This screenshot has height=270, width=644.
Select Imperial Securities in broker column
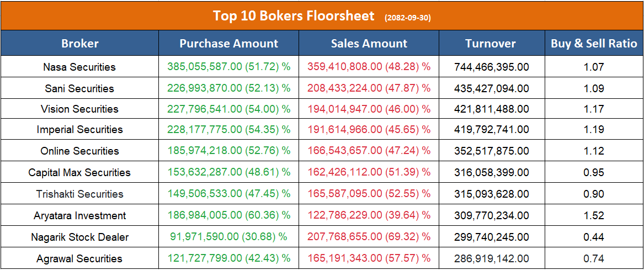[x=79, y=130]
